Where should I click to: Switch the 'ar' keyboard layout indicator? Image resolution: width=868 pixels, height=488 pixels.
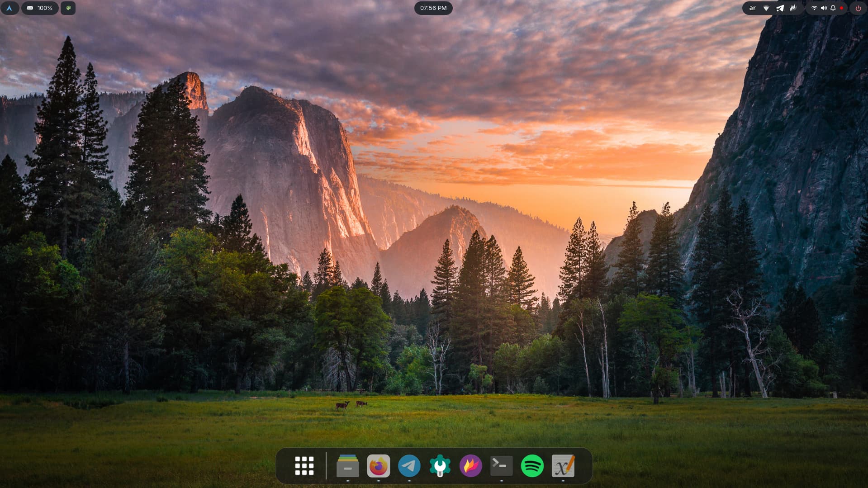pyautogui.click(x=752, y=8)
